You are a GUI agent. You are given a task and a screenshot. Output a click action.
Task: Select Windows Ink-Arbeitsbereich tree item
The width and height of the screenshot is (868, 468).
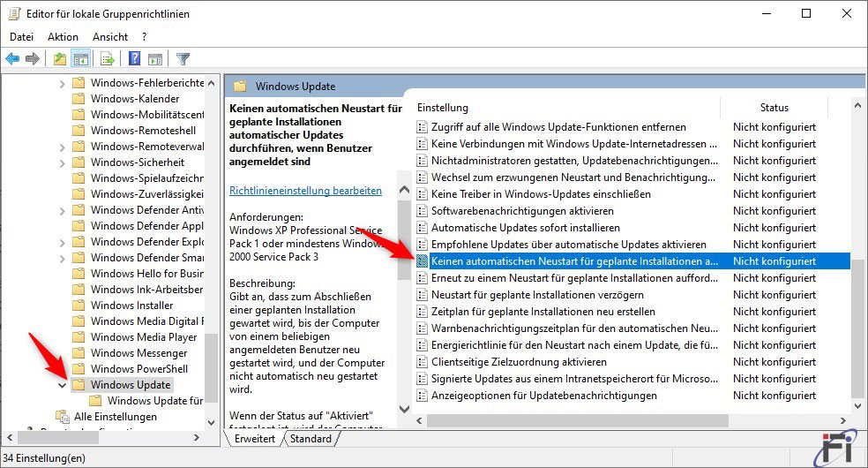point(146,289)
